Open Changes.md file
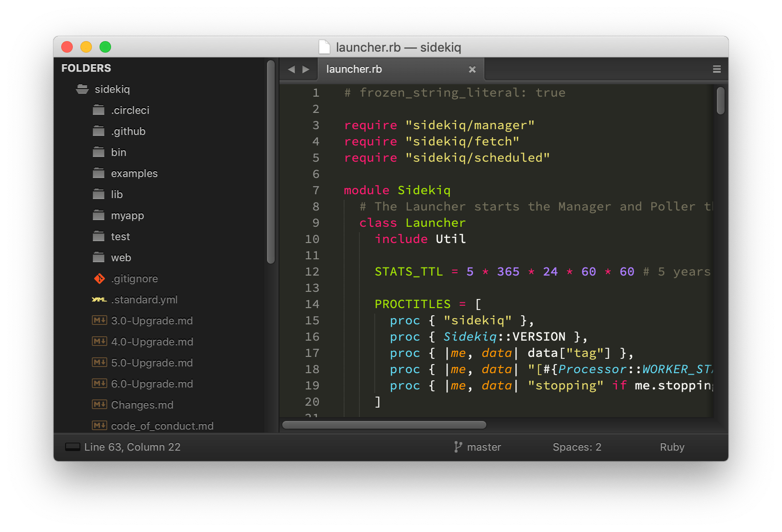782x532 pixels. pyautogui.click(x=142, y=405)
